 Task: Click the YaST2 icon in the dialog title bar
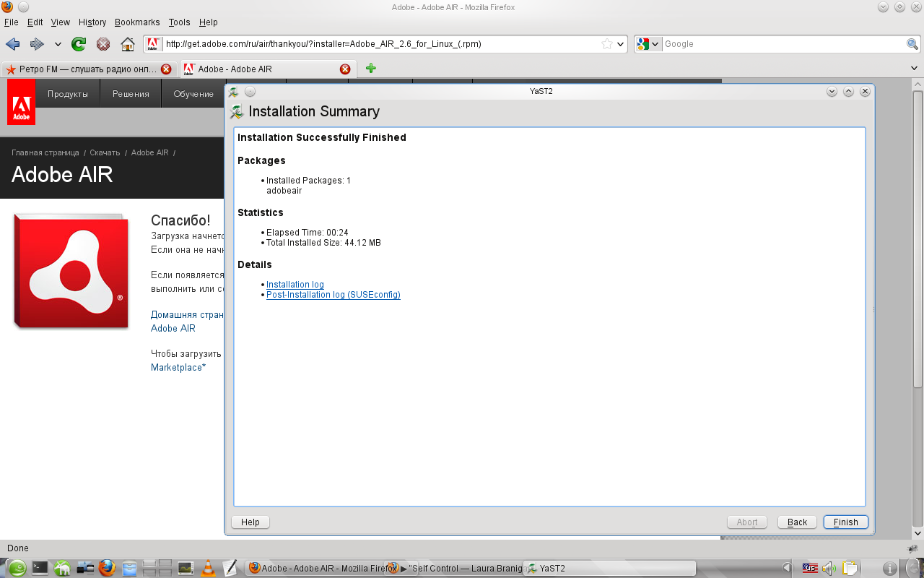click(x=234, y=92)
